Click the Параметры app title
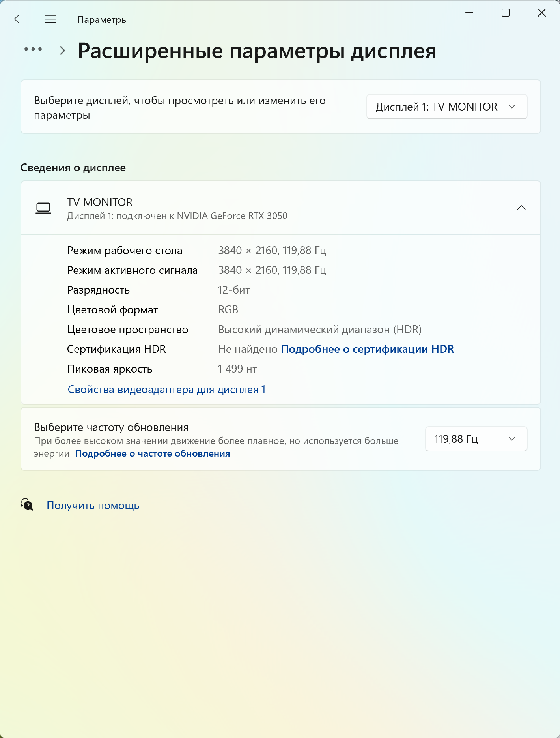This screenshot has height=738, width=560. click(103, 20)
